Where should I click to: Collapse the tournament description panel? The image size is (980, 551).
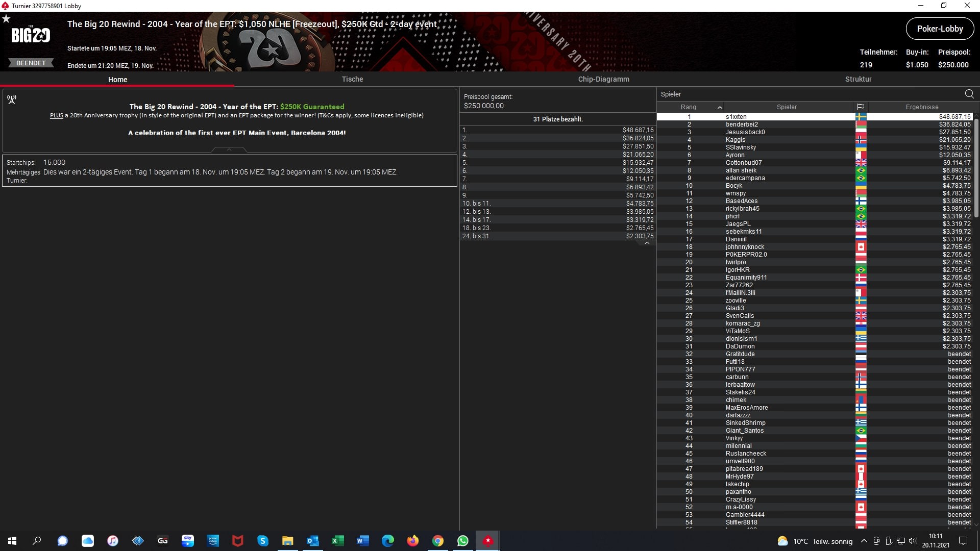[x=229, y=149]
